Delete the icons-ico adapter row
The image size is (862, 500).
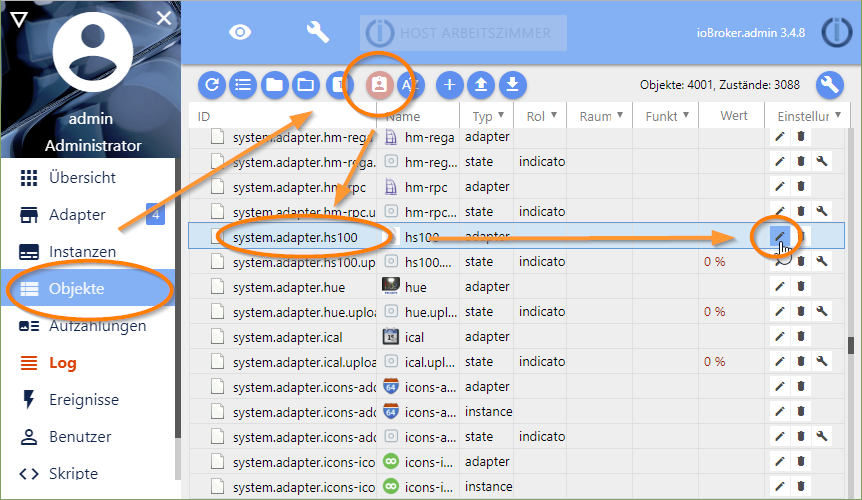pyautogui.click(x=801, y=462)
